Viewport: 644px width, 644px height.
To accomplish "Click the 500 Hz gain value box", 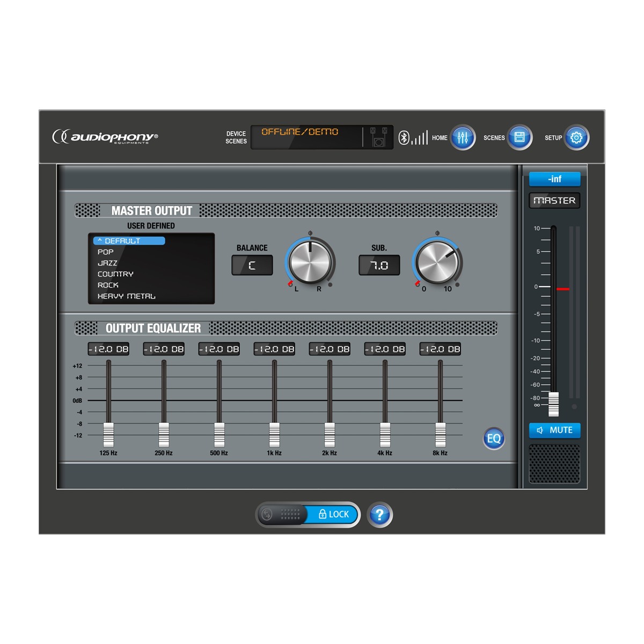I will click(219, 349).
